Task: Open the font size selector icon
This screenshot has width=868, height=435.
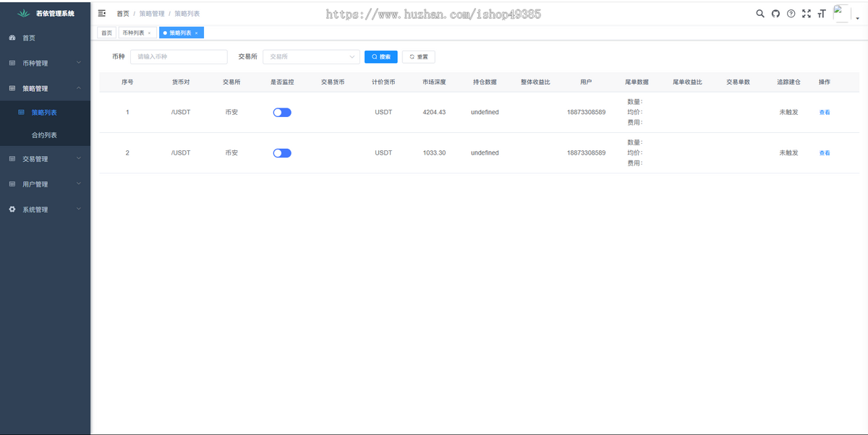Action: coord(822,14)
